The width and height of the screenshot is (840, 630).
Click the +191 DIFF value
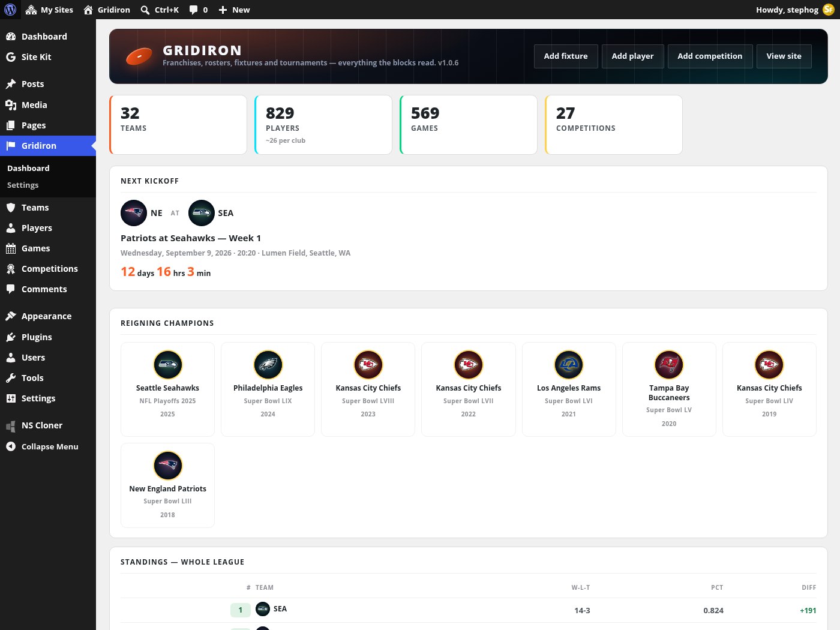point(808,611)
